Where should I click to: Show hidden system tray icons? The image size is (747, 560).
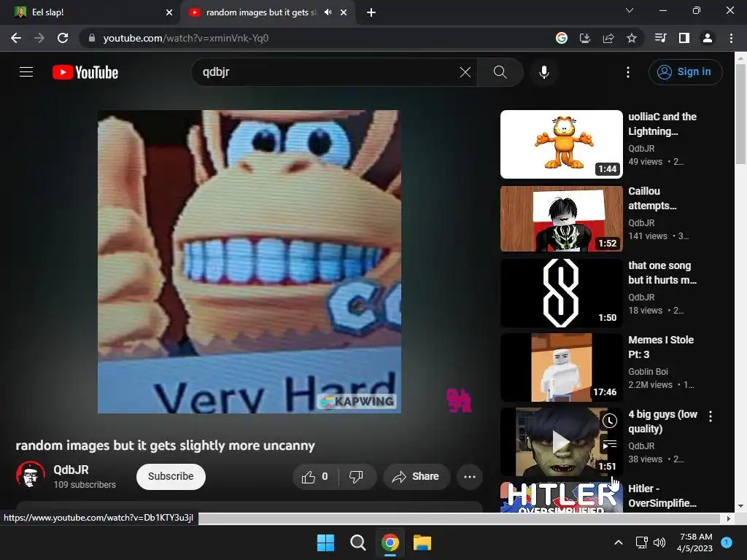click(619, 542)
